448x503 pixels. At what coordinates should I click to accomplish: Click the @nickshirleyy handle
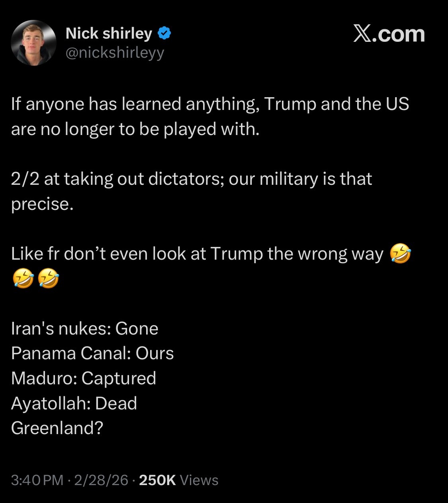point(115,53)
